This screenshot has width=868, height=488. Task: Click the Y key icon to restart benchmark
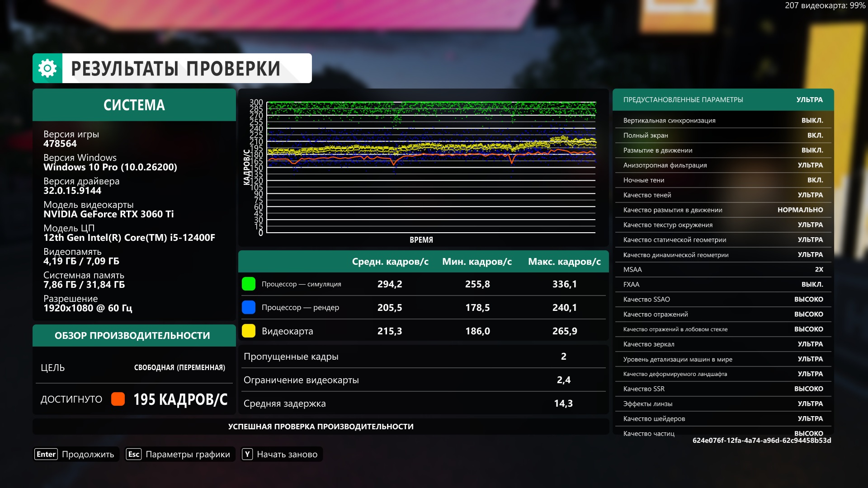(x=247, y=454)
